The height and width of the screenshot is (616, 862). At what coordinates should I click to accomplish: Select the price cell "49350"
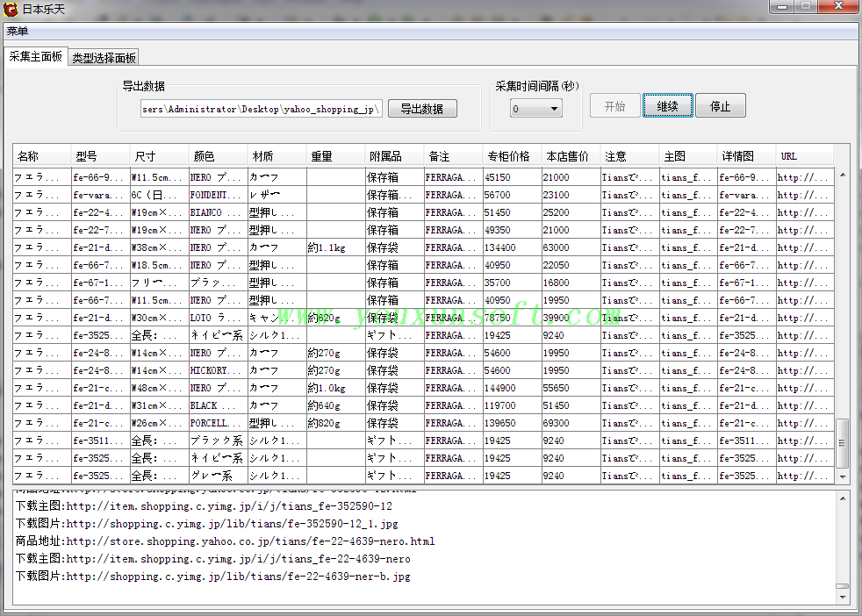(x=513, y=230)
